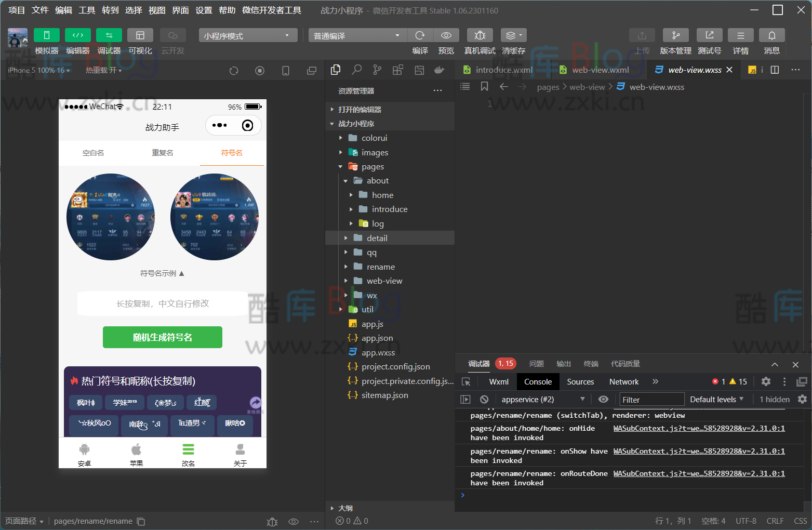The width and height of the screenshot is (812, 530).
Task: Toggle the debugger panel button
Action: click(109, 35)
